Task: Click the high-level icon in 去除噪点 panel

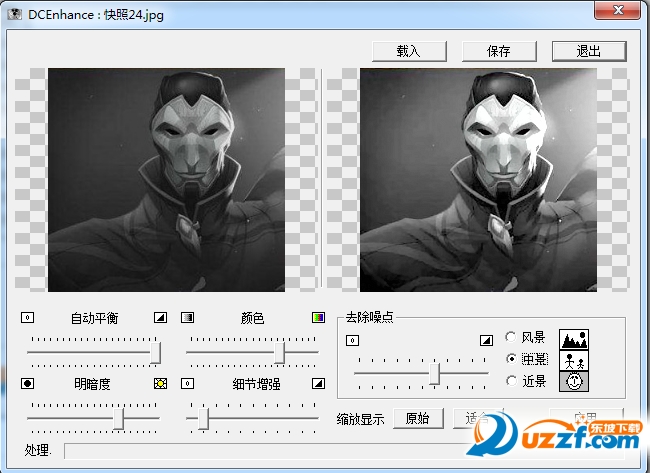Action: pos(486,340)
